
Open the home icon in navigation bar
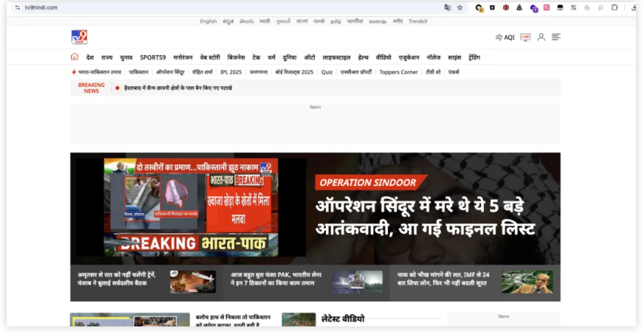pos(74,57)
